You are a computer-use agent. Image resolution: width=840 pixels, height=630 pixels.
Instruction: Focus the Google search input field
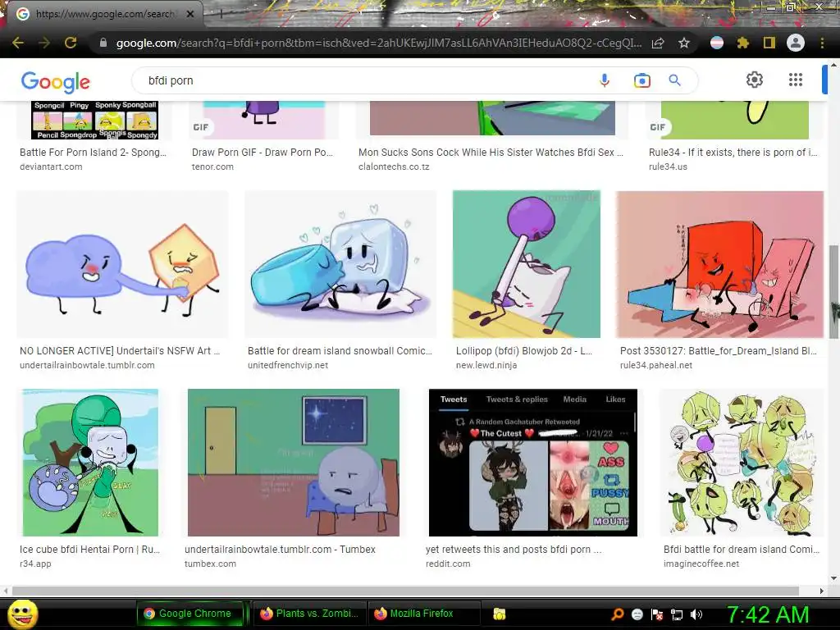pos(364,80)
